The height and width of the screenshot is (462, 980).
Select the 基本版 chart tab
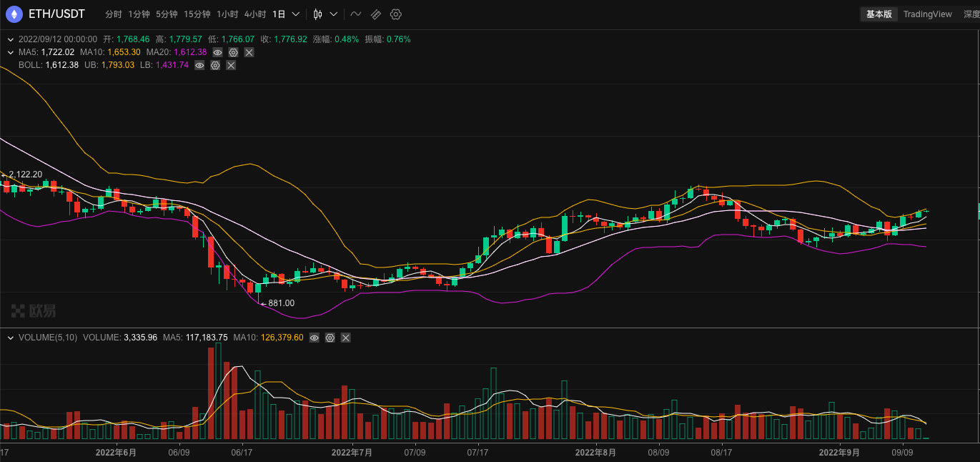pyautogui.click(x=878, y=14)
